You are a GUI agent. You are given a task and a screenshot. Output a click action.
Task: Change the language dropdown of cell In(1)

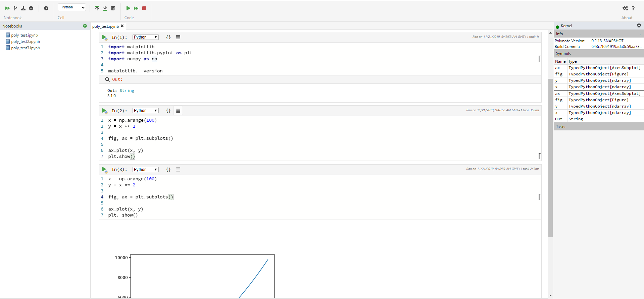(145, 37)
